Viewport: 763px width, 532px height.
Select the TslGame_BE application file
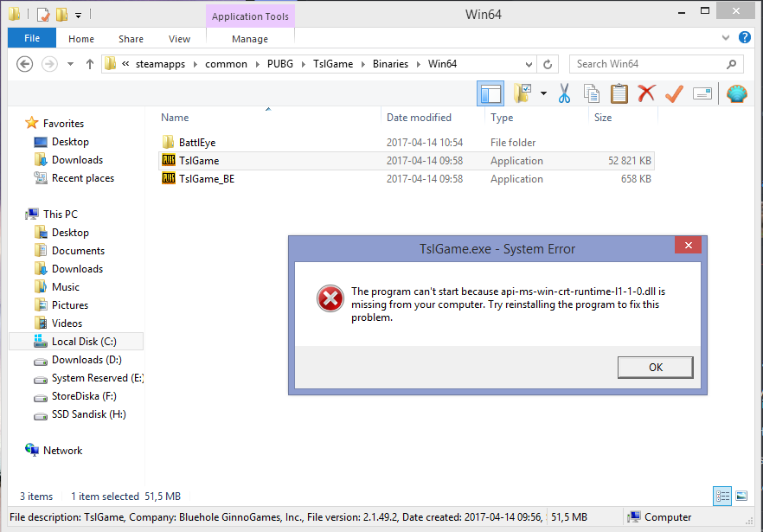tap(407, 179)
